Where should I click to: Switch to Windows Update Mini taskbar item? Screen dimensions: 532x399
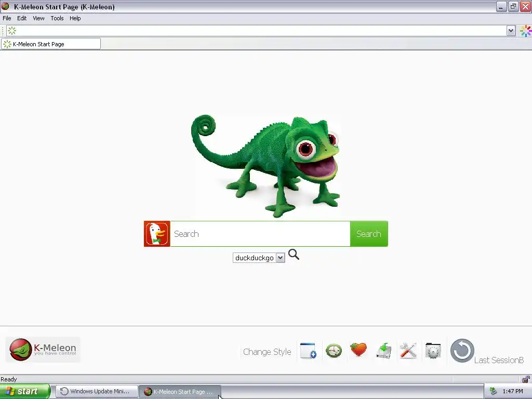pos(97,391)
